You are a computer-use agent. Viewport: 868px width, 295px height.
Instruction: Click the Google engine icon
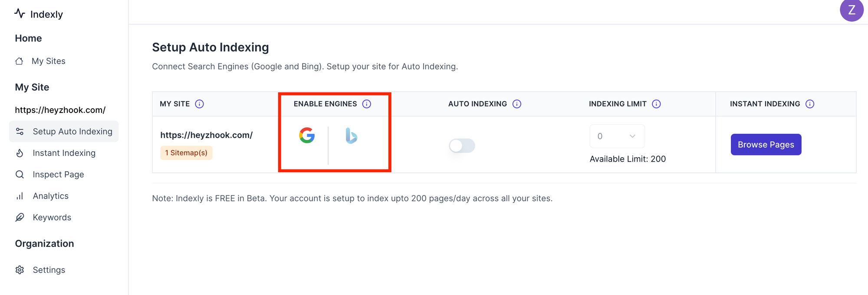click(307, 136)
